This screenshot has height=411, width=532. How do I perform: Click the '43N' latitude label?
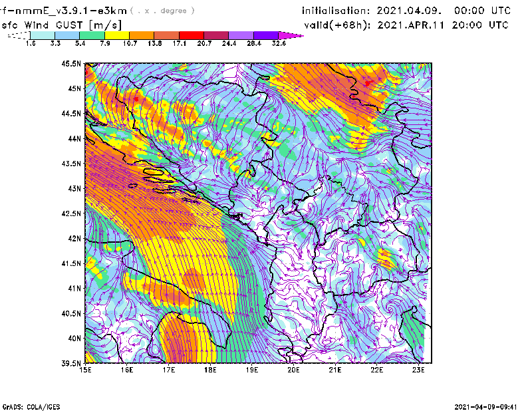point(74,188)
